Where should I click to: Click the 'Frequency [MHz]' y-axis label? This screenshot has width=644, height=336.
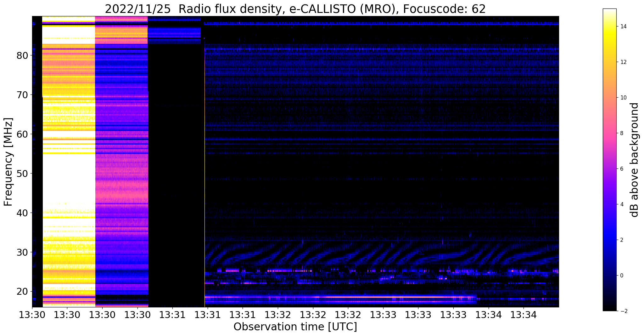(x=8, y=162)
